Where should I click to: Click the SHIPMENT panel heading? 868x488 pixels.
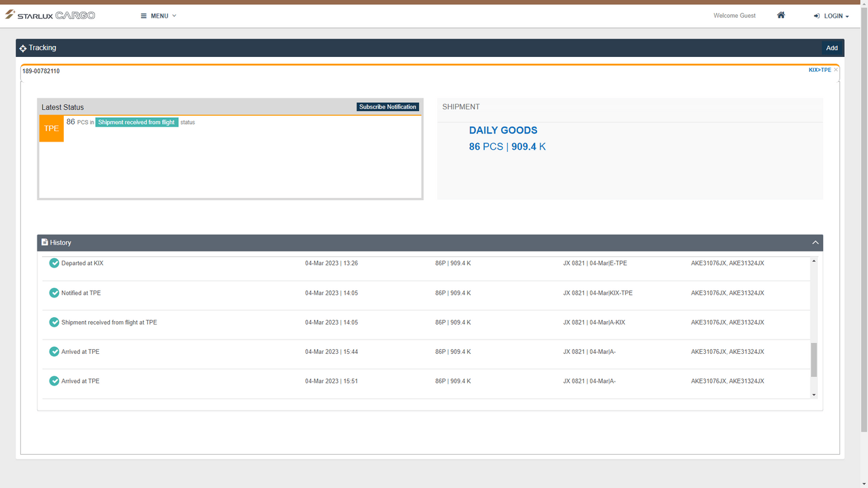[x=461, y=107]
